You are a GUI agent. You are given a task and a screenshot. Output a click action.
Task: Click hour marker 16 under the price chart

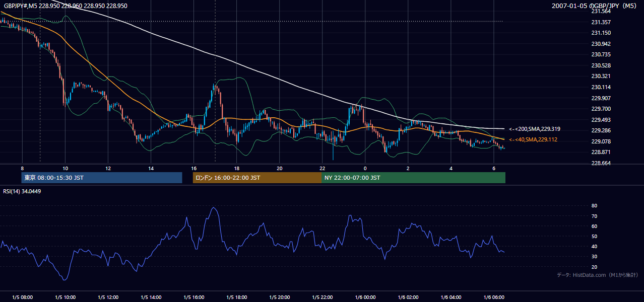194,168
